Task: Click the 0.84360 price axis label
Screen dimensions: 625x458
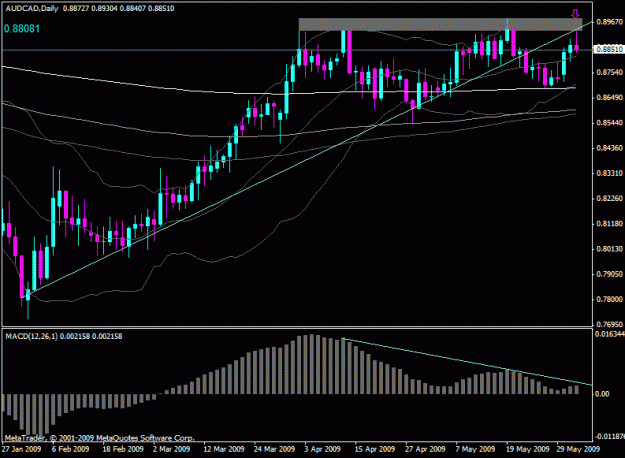Action: (x=609, y=148)
